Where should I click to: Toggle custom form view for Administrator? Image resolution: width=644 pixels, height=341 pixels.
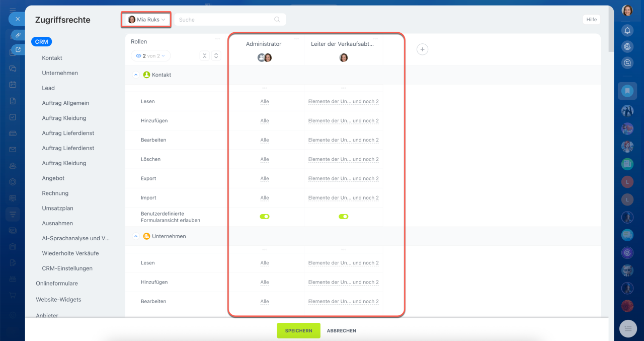(x=265, y=217)
